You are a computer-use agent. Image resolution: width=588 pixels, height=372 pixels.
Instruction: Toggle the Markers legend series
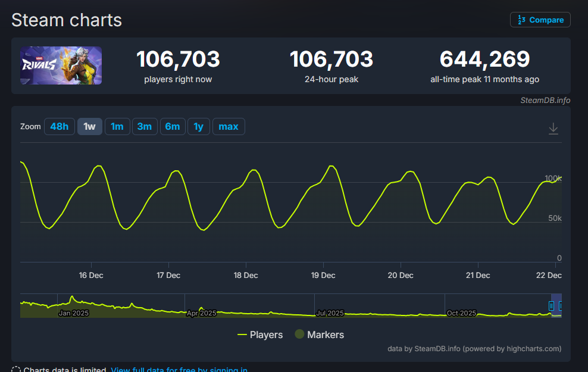click(319, 335)
